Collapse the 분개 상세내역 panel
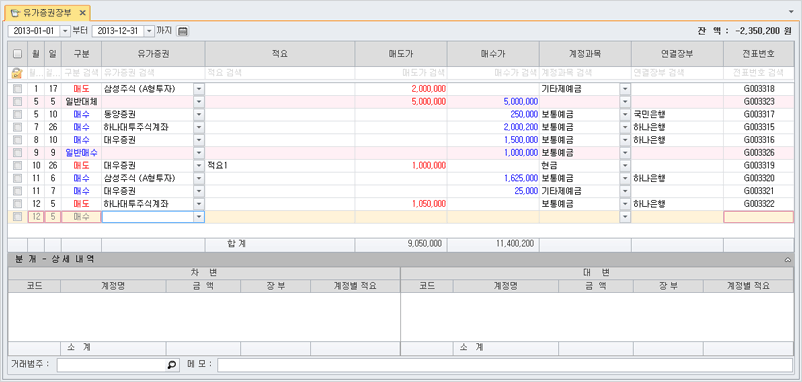Image resolution: width=802 pixels, height=382 pixels. (788, 260)
